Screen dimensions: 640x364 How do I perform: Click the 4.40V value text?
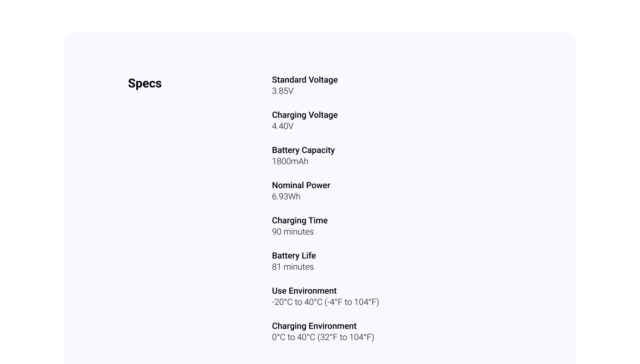tap(283, 126)
